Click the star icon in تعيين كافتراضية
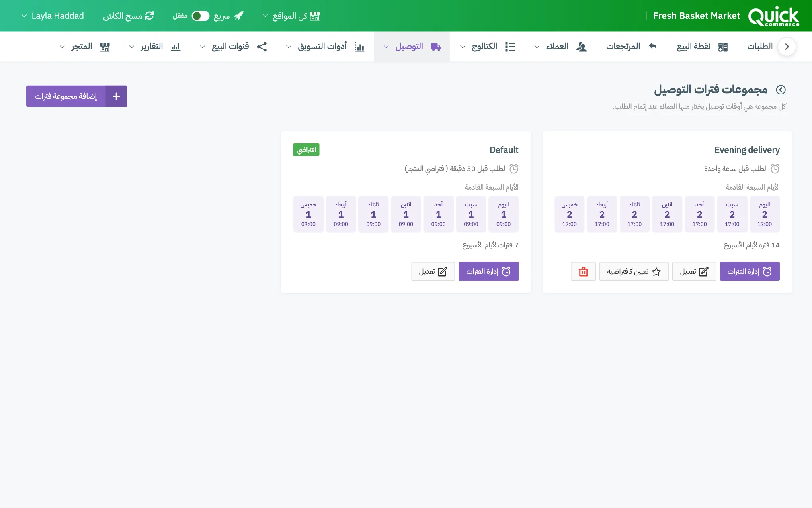The width and height of the screenshot is (812, 508). click(656, 272)
